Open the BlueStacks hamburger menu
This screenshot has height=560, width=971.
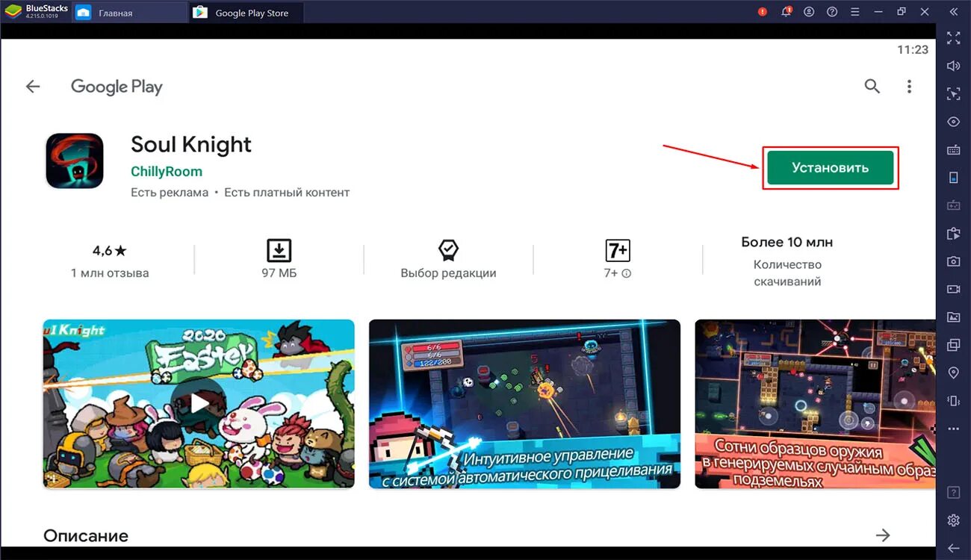click(x=855, y=12)
